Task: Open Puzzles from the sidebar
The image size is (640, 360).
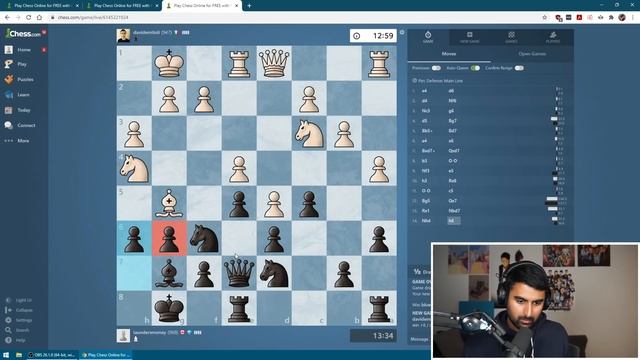Action: (x=24, y=80)
